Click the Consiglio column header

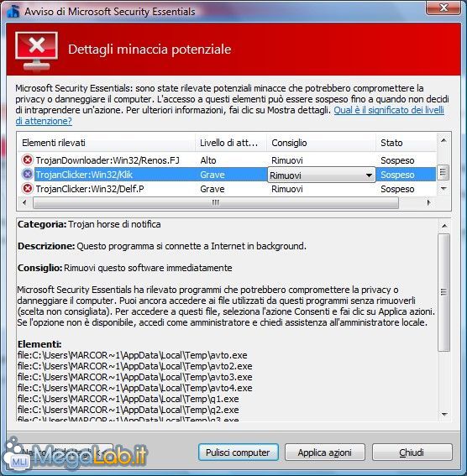pyautogui.click(x=321, y=143)
